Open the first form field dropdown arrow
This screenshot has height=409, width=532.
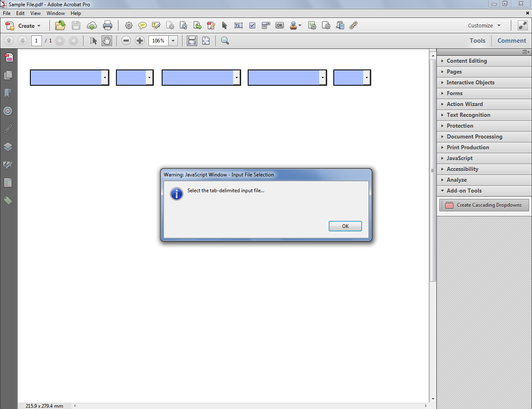[105, 77]
